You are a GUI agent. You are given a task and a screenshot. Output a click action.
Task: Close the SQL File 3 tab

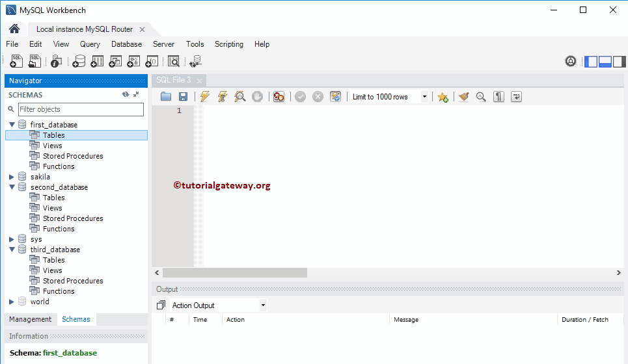(199, 81)
